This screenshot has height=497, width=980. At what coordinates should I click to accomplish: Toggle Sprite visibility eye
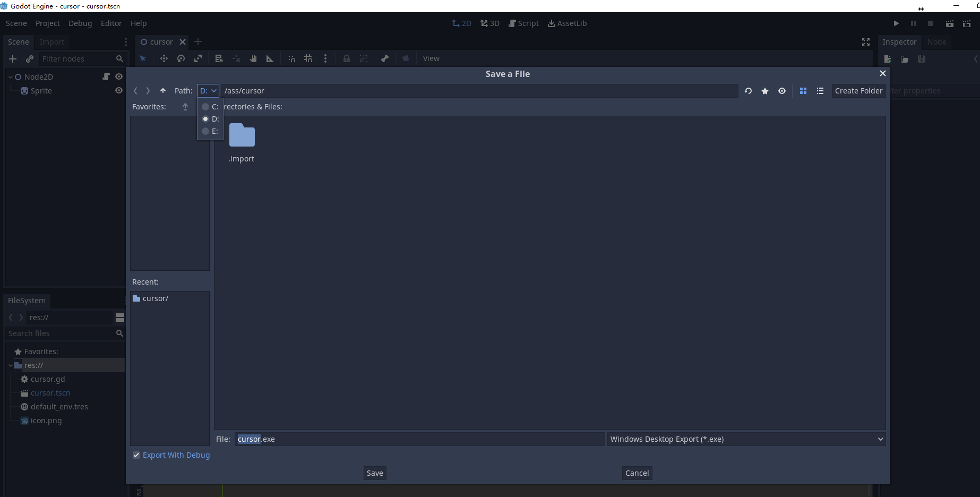click(x=119, y=90)
